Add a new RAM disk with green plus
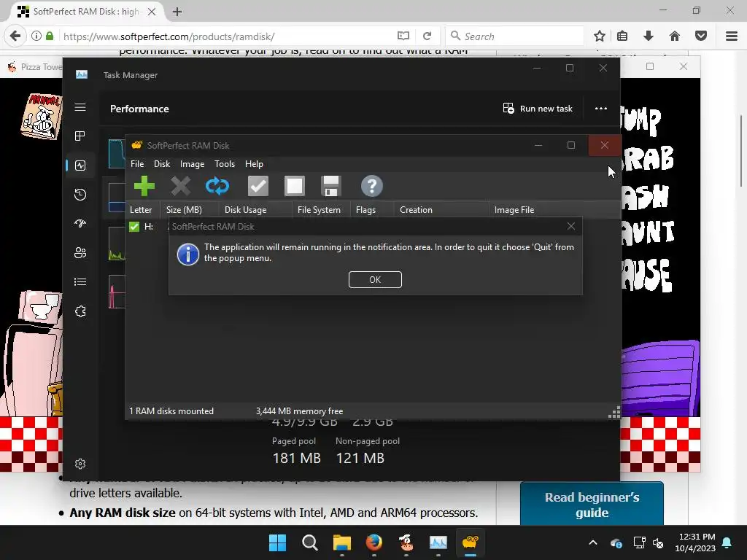 (x=144, y=186)
